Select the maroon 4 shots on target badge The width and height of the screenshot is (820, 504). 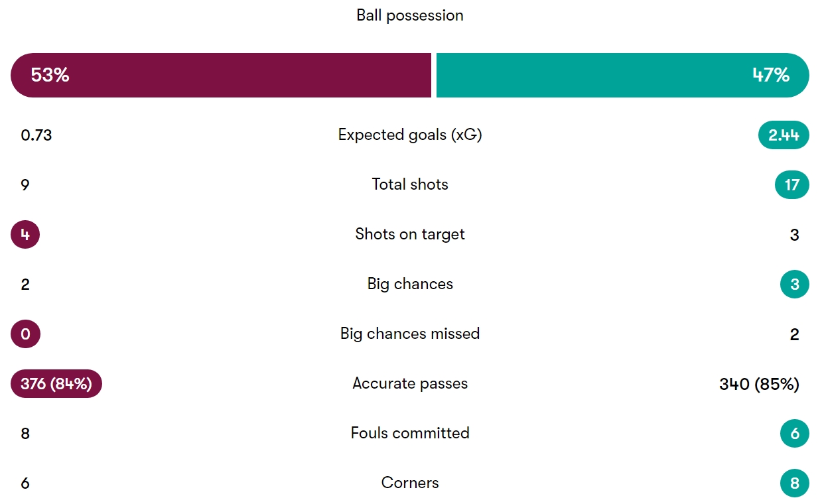[25, 234]
